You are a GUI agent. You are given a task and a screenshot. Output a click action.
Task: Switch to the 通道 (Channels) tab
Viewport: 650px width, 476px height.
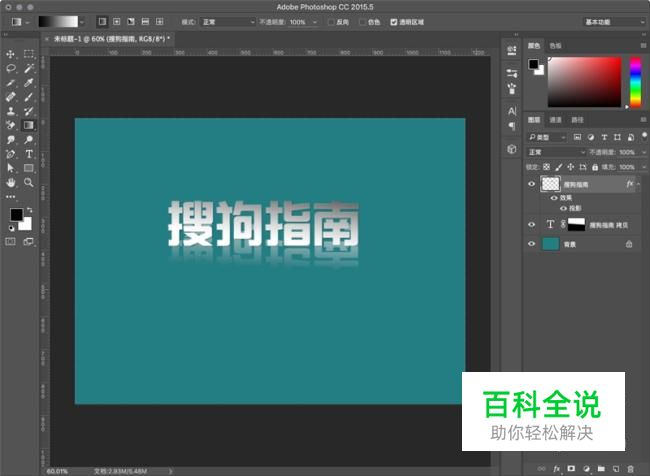pos(555,120)
